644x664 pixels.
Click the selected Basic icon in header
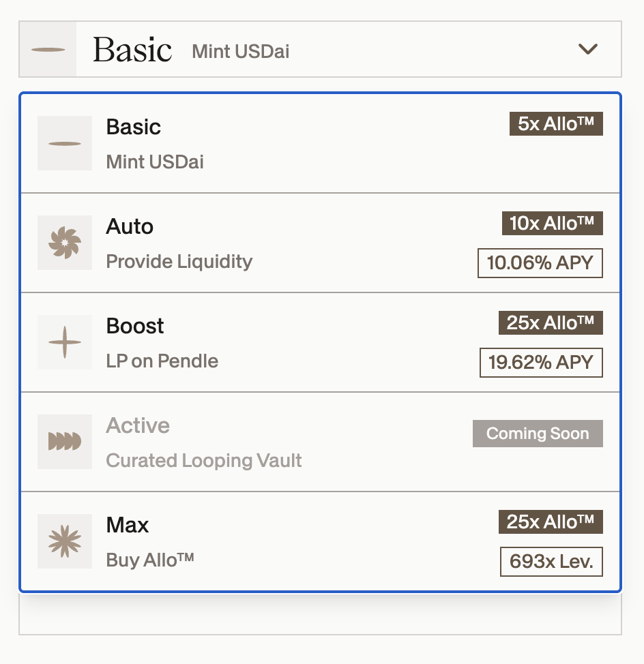48,50
